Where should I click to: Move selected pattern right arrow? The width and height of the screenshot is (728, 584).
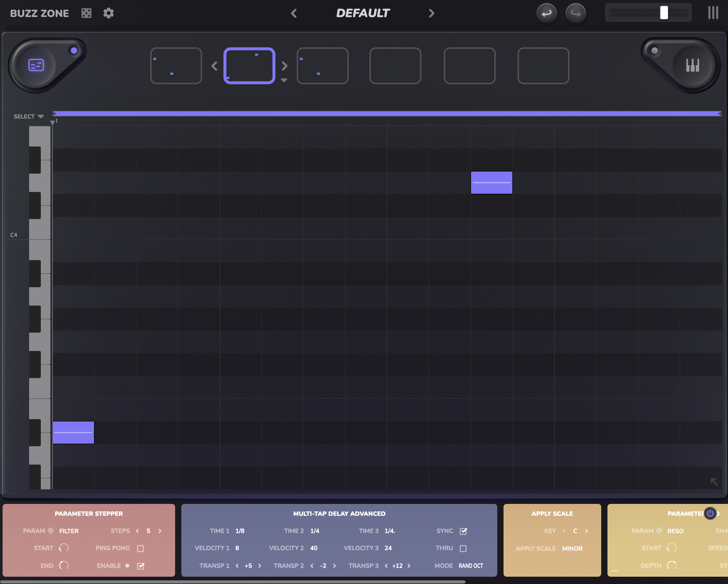point(285,66)
